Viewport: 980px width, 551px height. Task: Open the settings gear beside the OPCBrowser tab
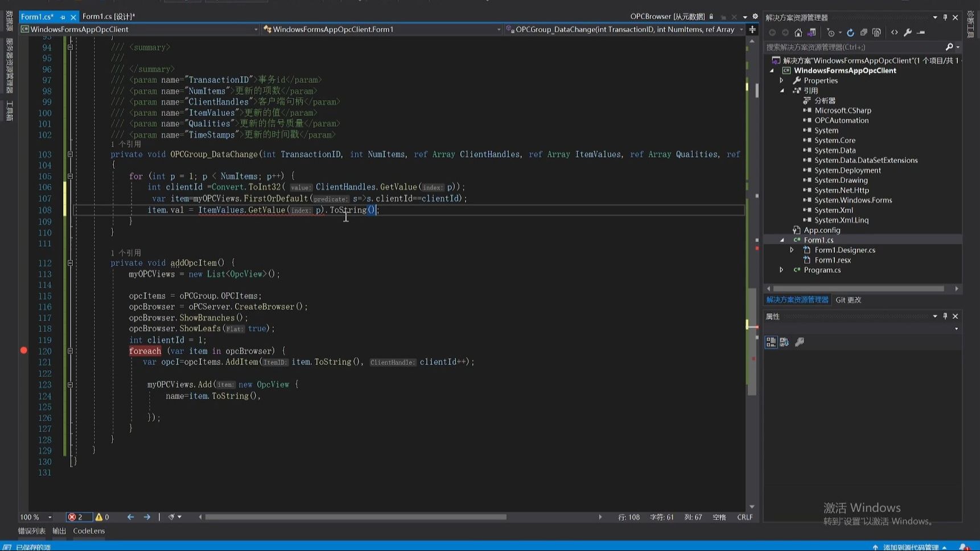[x=755, y=16]
